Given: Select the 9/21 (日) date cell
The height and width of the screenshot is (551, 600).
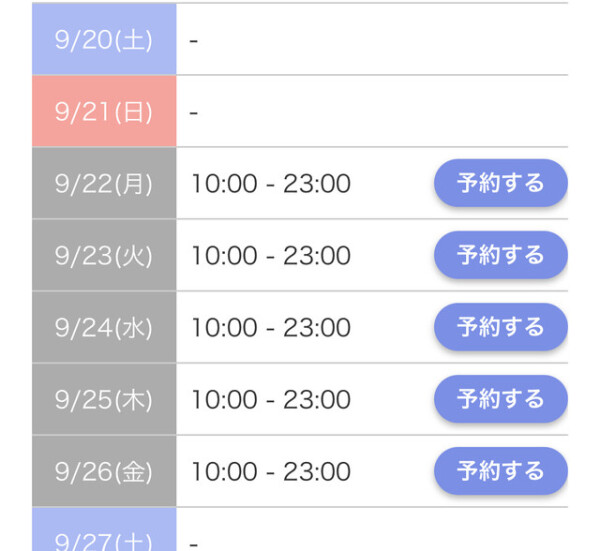Looking at the screenshot, I should [104, 111].
